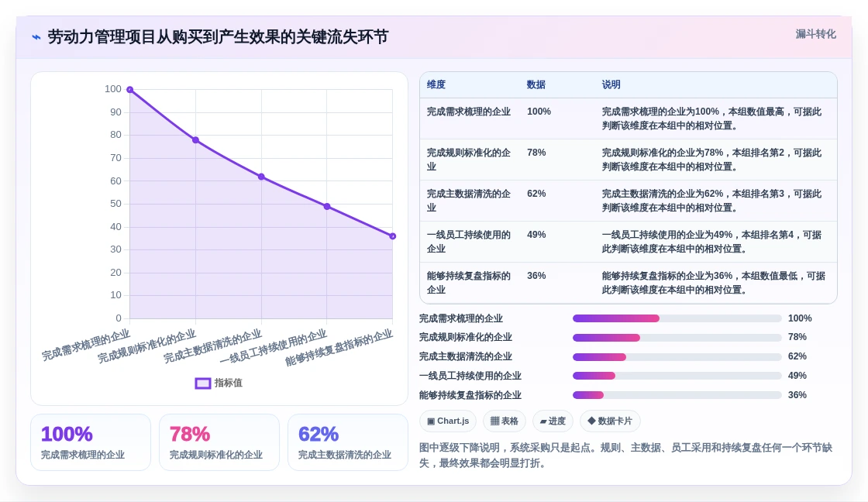Click the 62% value in the table
This screenshot has width=868, height=502.
click(536, 194)
